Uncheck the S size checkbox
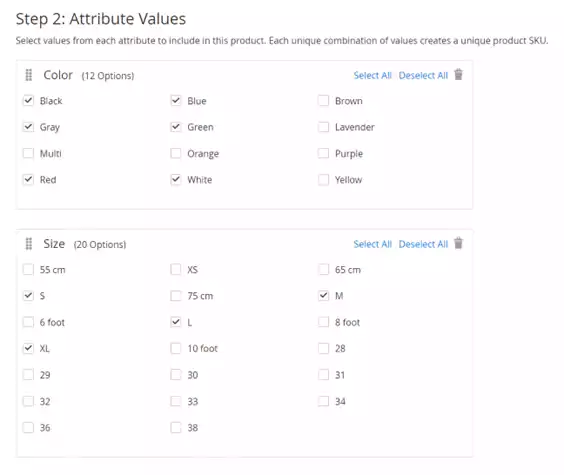564x475 pixels. [28, 296]
